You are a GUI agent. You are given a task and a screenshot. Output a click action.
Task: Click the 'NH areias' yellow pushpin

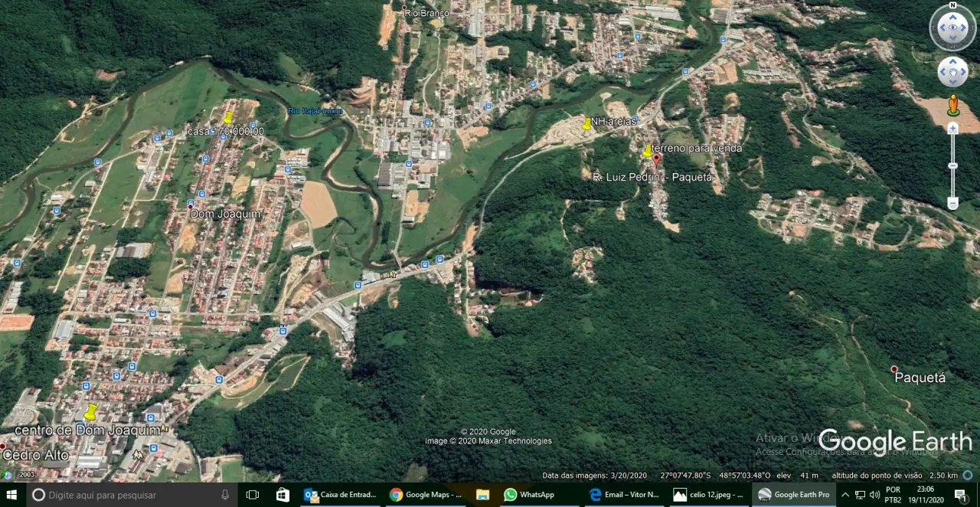[x=586, y=123]
